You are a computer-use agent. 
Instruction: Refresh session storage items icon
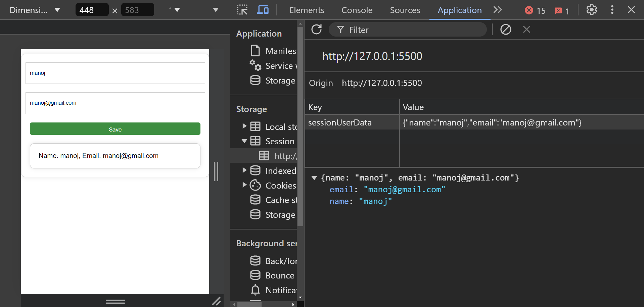tap(317, 30)
